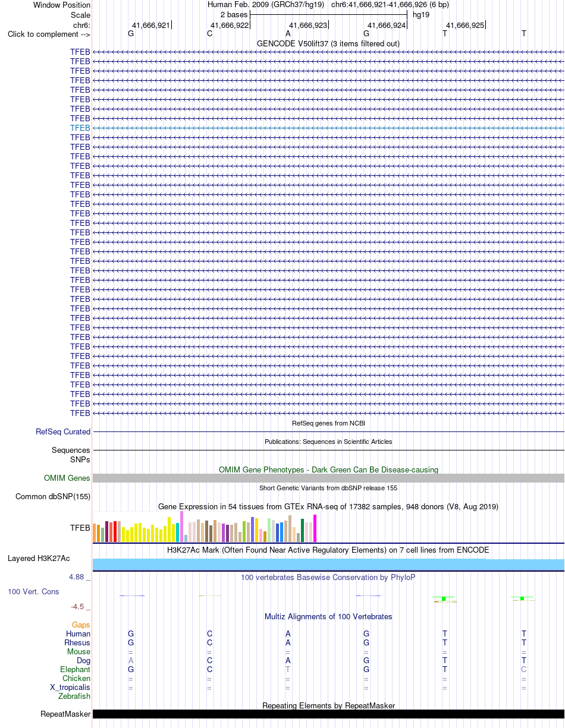Click the 4.88 PhyloP upper scale value
The height and width of the screenshot is (728, 565).
pos(80,576)
